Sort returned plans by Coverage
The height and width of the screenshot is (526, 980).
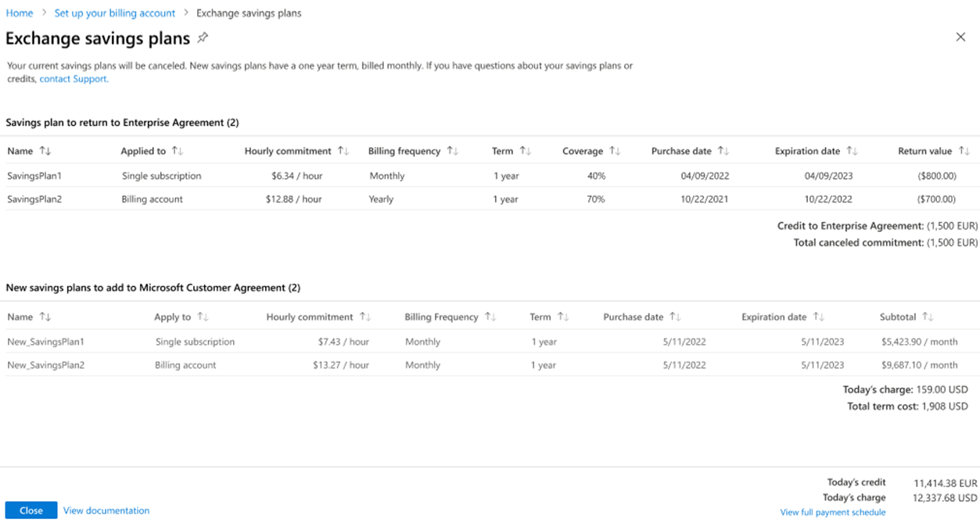(x=615, y=151)
